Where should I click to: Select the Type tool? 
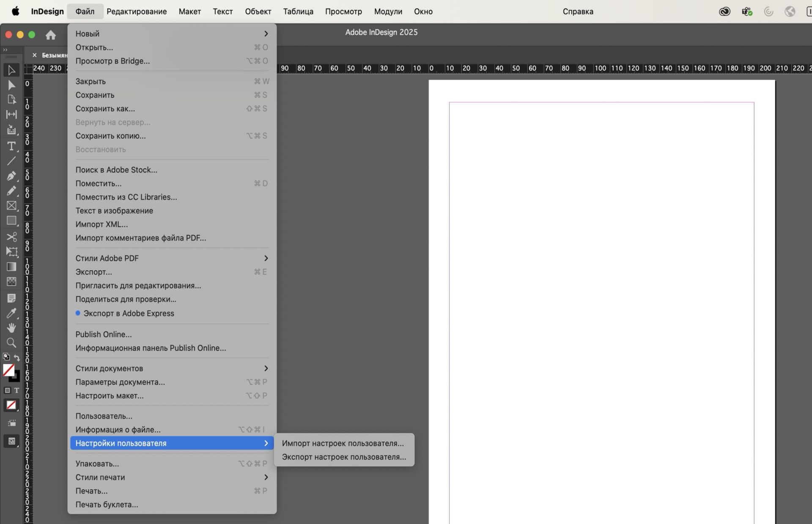11,146
